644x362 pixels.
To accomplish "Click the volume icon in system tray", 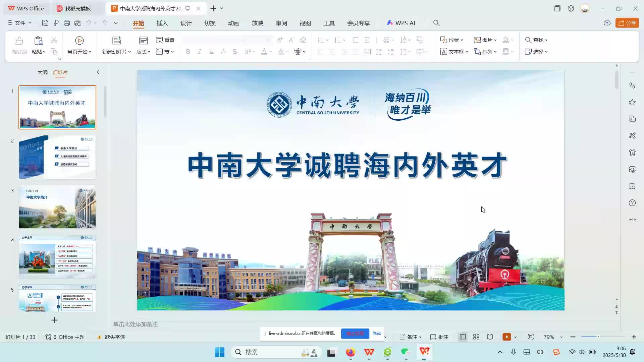I will pos(582,352).
